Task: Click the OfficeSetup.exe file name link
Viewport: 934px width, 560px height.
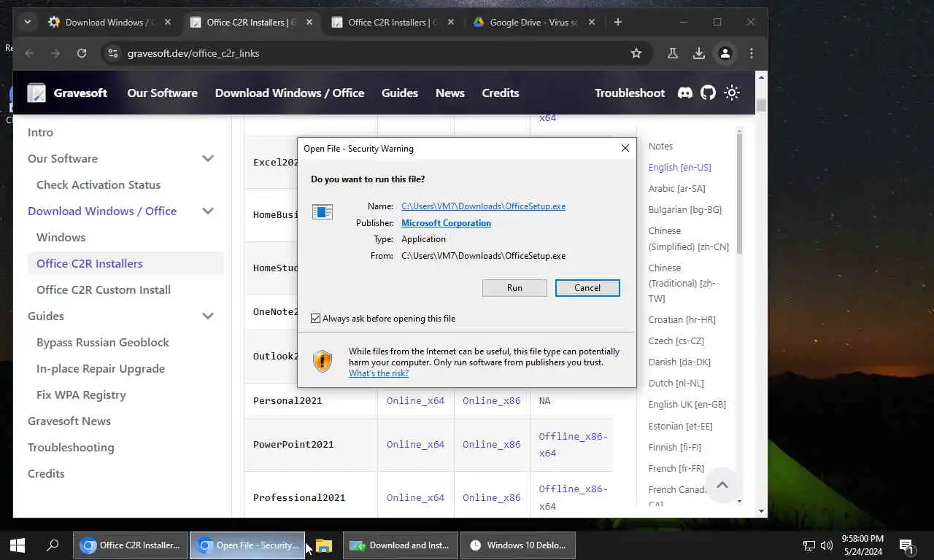Action: 483,206
